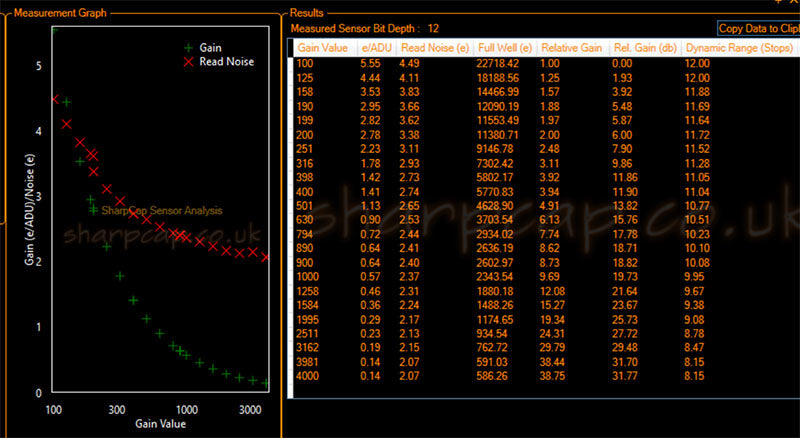Click the green plus Gain legend marker

(x=188, y=46)
